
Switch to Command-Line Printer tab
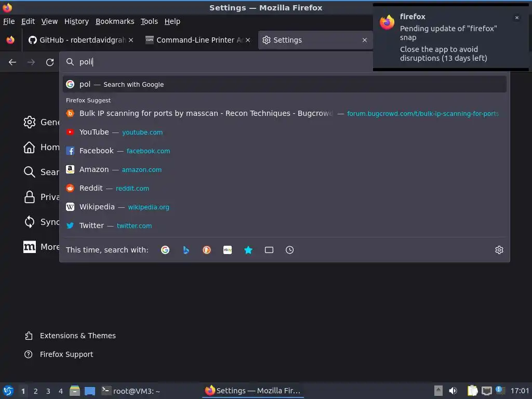(x=198, y=40)
